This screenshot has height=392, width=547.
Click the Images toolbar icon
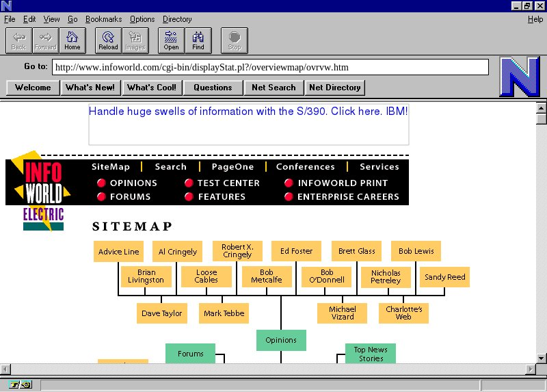(x=135, y=40)
